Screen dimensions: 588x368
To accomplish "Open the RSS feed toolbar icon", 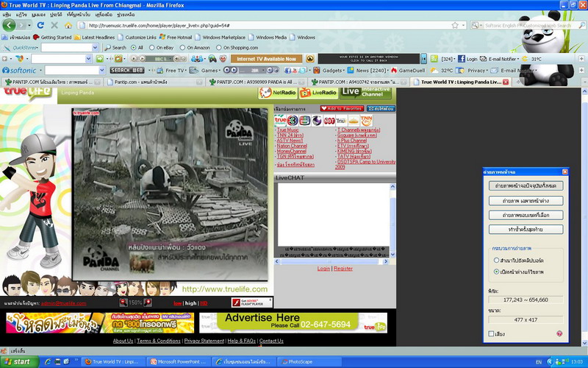I will click(x=434, y=59).
